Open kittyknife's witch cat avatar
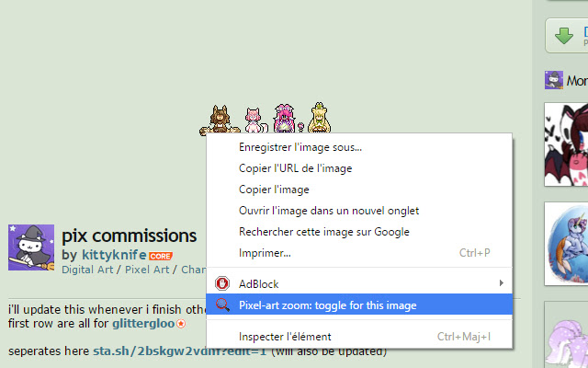The width and height of the screenshot is (588, 368). [x=30, y=247]
